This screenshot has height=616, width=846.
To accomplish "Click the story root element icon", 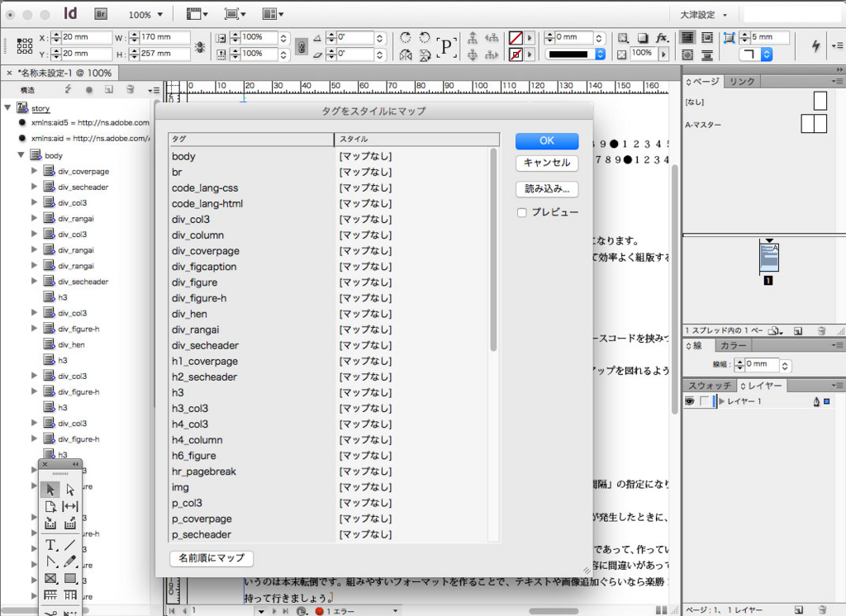I will click(x=22, y=107).
